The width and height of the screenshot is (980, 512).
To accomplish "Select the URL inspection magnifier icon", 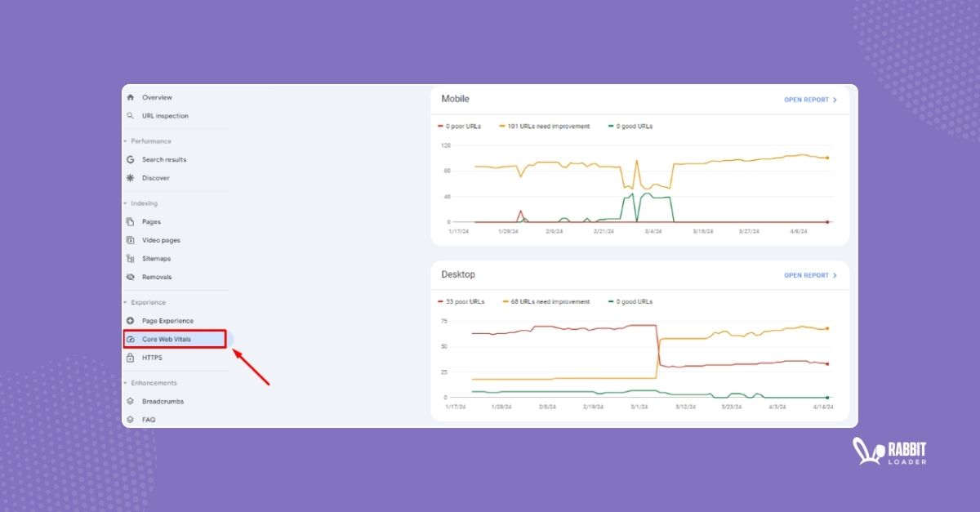I will pos(131,115).
